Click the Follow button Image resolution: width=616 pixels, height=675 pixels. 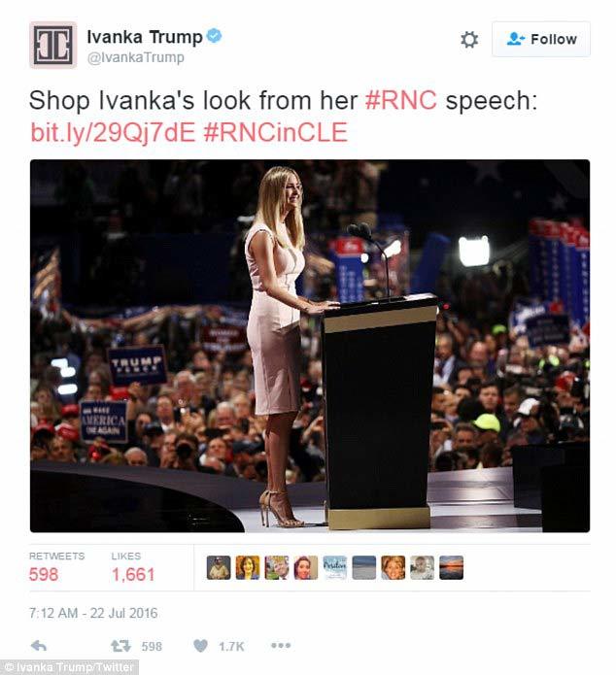coord(541,39)
